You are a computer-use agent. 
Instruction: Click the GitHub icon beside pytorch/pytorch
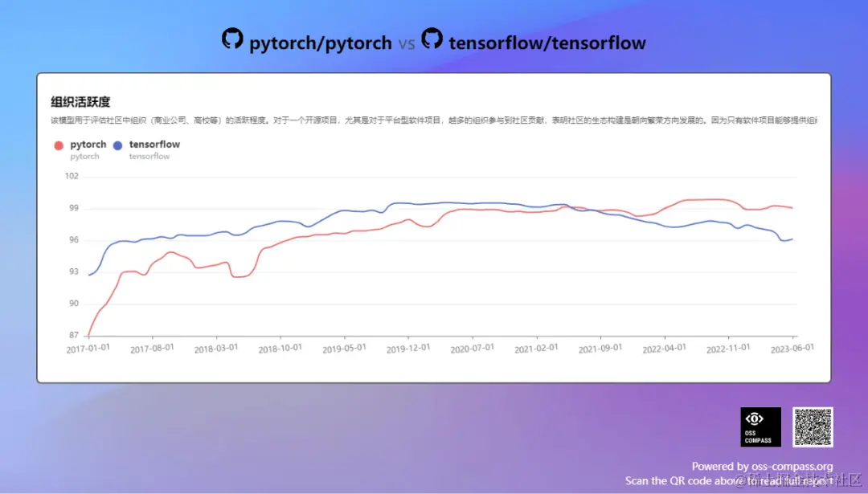232,39
